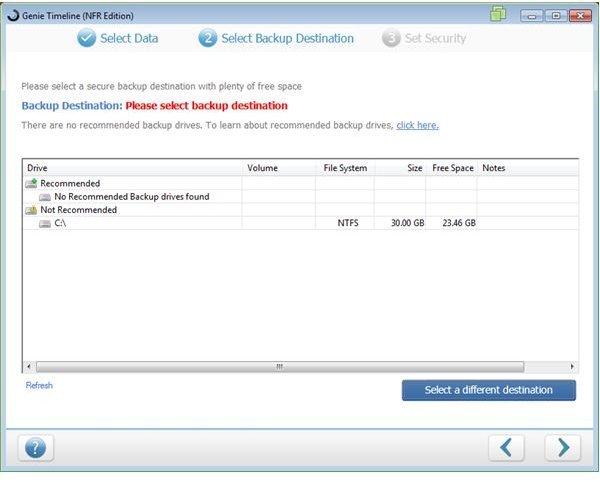Minimize the Genie Timeline window
The image size is (600, 482).
[532, 16]
